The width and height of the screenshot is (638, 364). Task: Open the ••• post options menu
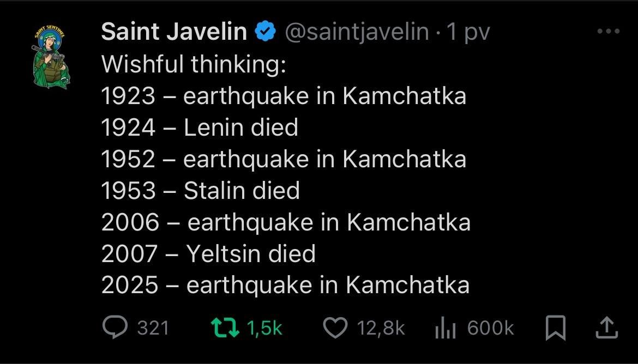(x=608, y=31)
